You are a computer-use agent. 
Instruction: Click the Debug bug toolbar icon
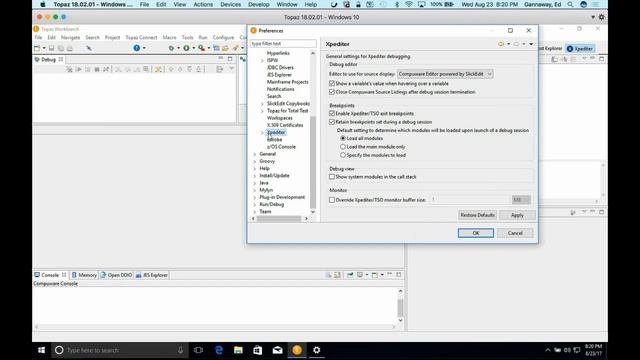(171, 48)
